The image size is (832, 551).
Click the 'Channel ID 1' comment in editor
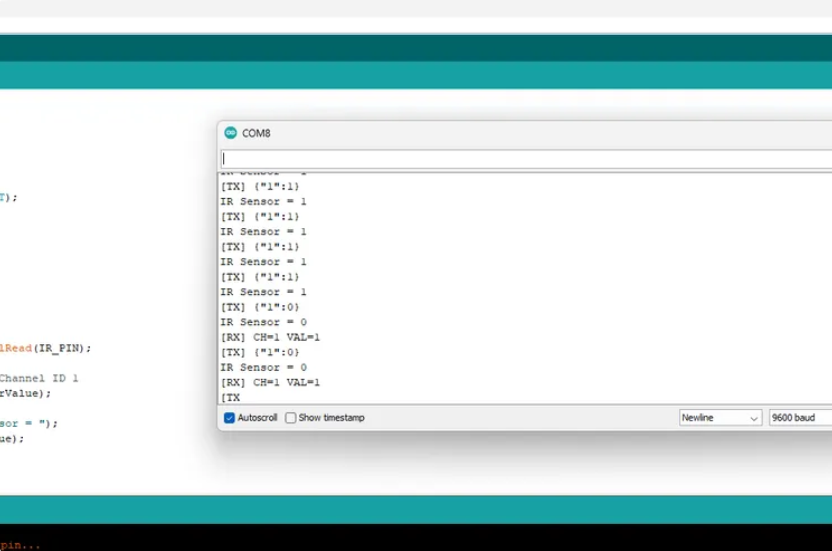point(39,378)
